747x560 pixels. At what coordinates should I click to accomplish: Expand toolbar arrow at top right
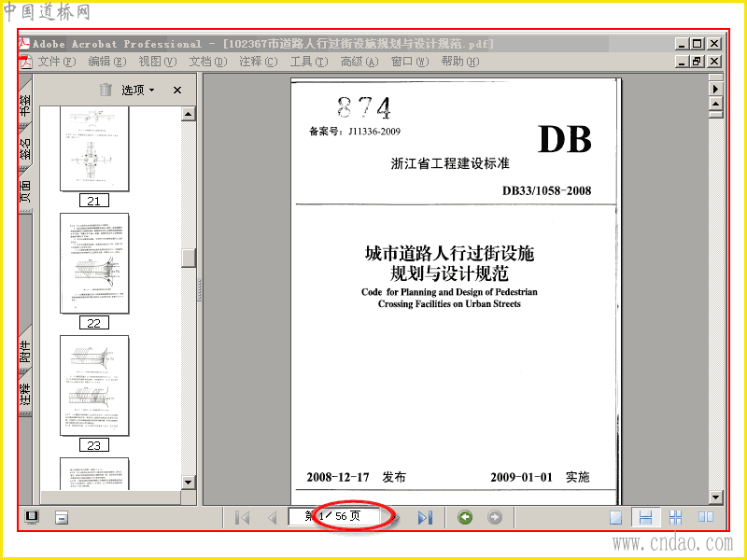tap(715, 89)
